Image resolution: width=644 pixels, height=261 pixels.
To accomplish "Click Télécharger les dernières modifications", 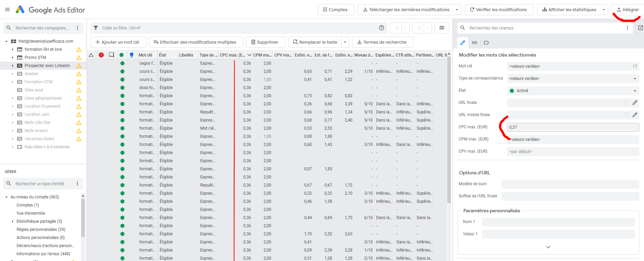I will click(x=406, y=9).
